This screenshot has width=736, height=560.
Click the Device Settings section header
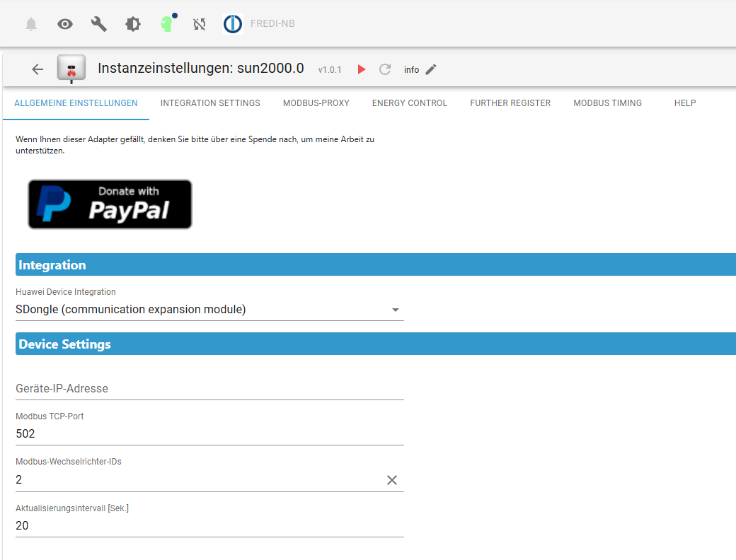pos(376,344)
